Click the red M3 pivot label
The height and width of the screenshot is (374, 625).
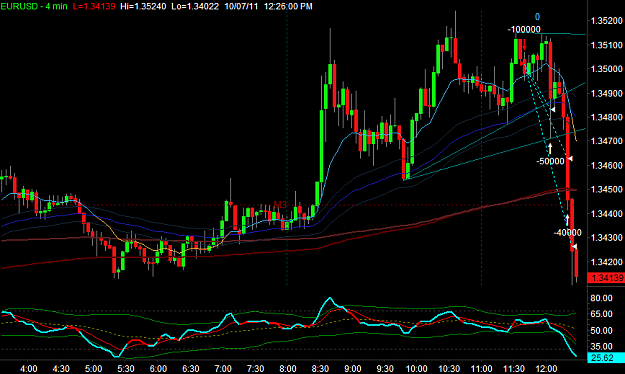pos(280,205)
